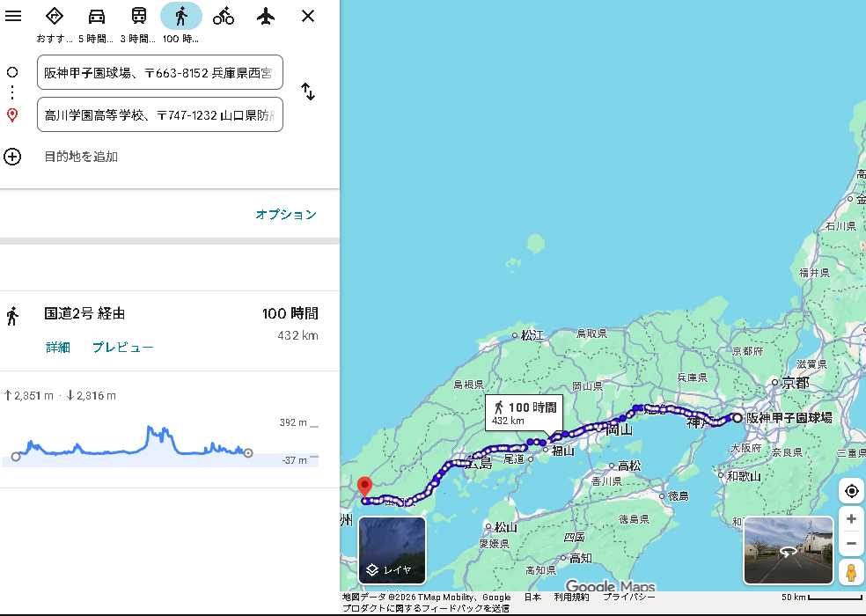Add a destination with 目的地を追加
This screenshot has width=866, height=616.
pyautogui.click(x=81, y=157)
